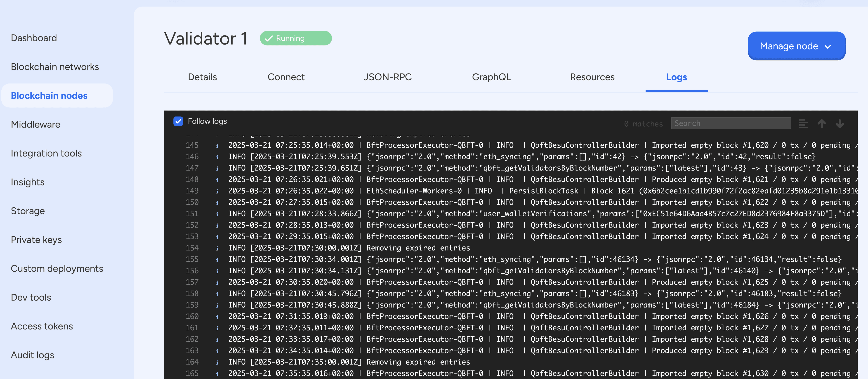Click line number 160 in log gutter
This screenshot has height=379, width=868.
point(192,316)
